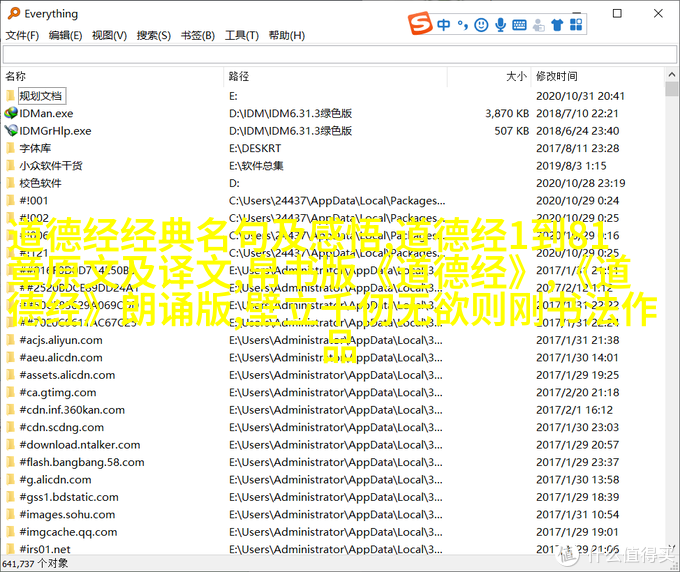This screenshot has height=572, width=680.
Task: Click date 2019/8/3 1:15
Action: coord(571,165)
